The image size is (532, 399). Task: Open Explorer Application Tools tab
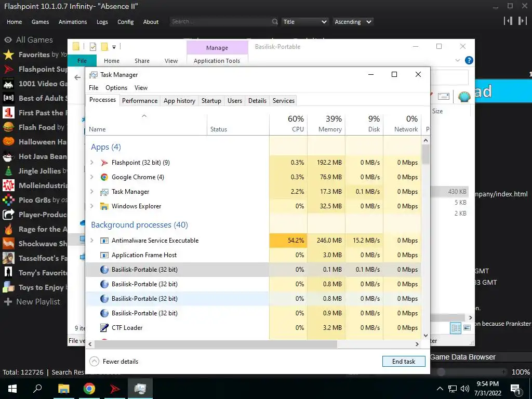pyautogui.click(x=217, y=61)
